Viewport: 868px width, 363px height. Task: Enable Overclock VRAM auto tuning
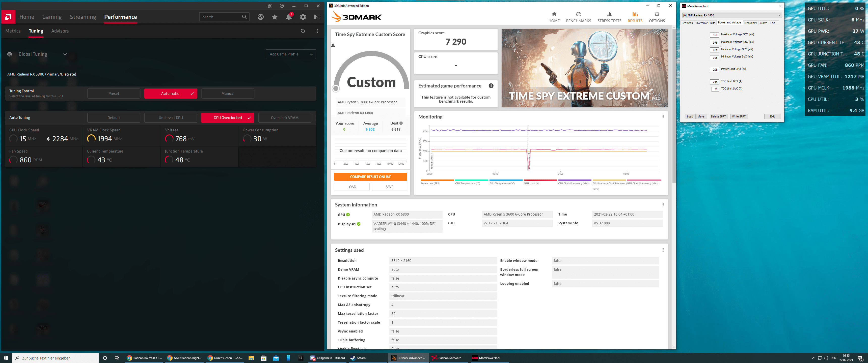coord(284,118)
